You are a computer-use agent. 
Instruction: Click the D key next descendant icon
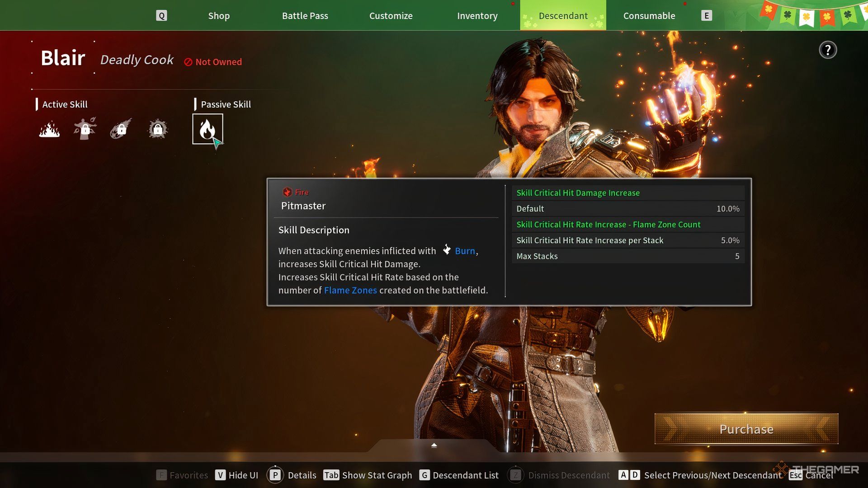point(635,475)
